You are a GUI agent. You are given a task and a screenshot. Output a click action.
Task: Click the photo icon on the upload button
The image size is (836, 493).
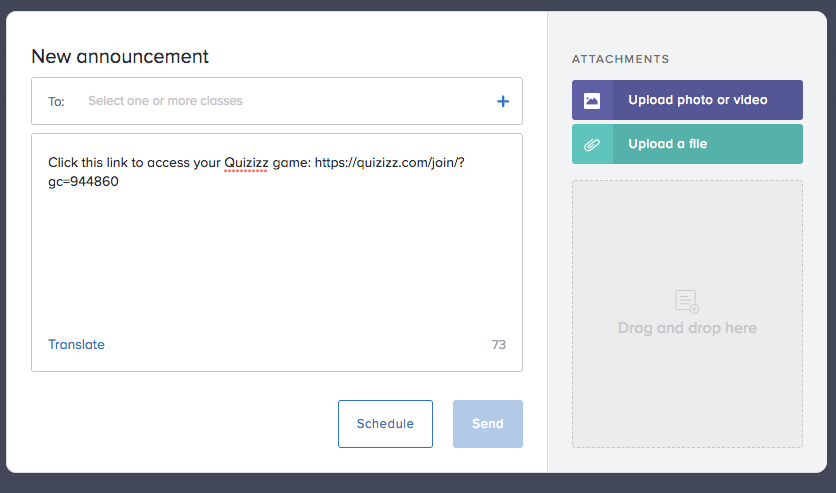point(592,100)
